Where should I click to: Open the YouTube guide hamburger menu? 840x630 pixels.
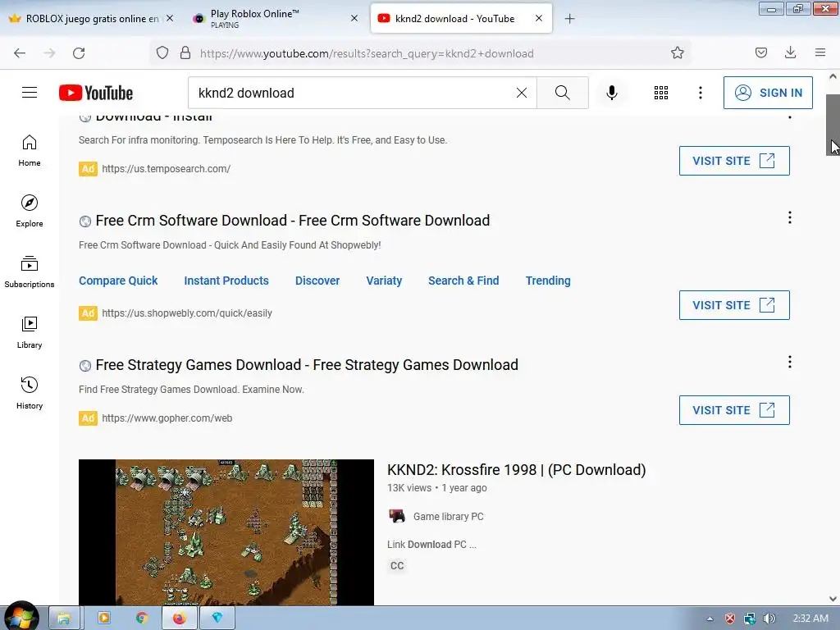(x=30, y=93)
